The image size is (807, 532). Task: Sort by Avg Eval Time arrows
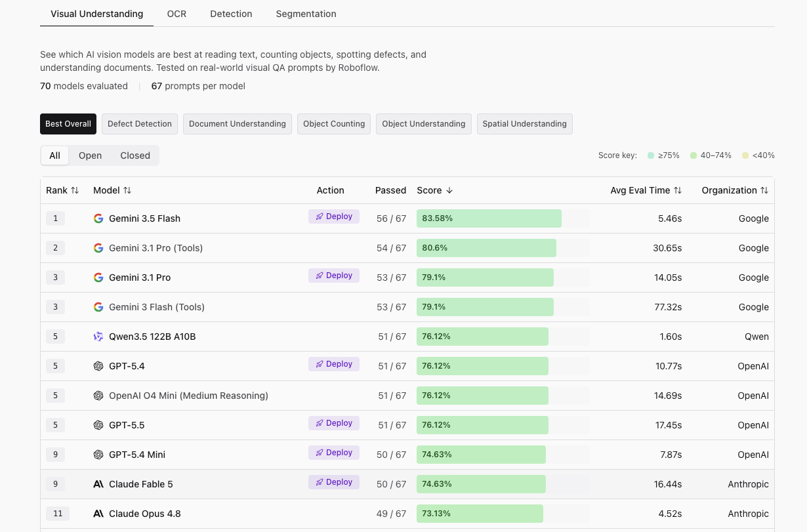tap(678, 190)
